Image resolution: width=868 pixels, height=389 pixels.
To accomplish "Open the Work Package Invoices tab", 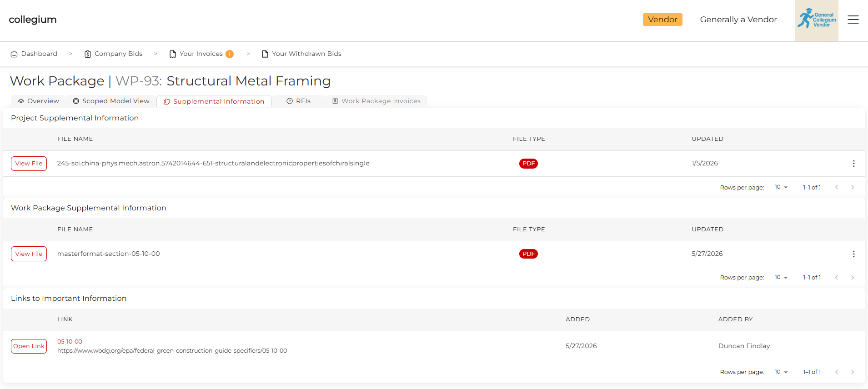I will (x=376, y=101).
